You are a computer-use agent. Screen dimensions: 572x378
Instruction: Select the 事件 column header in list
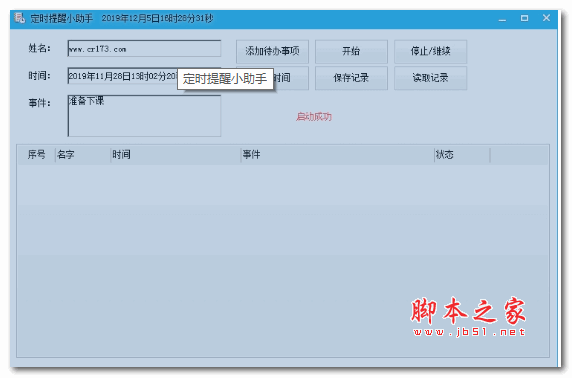(x=337, y=155)
